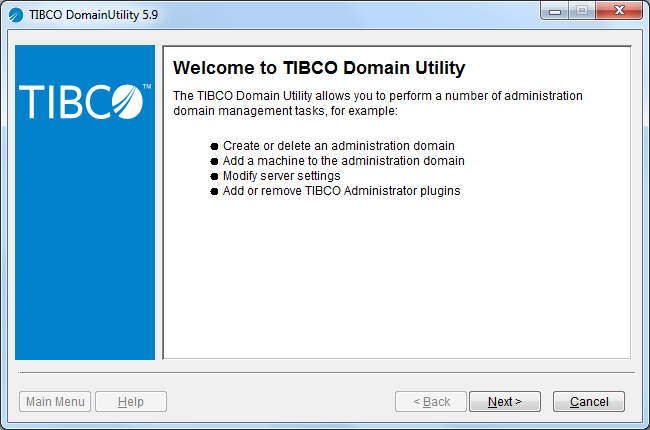Maximize the DomainUtility window
This screenshot has width=650, height=430.
coord(582,11)
